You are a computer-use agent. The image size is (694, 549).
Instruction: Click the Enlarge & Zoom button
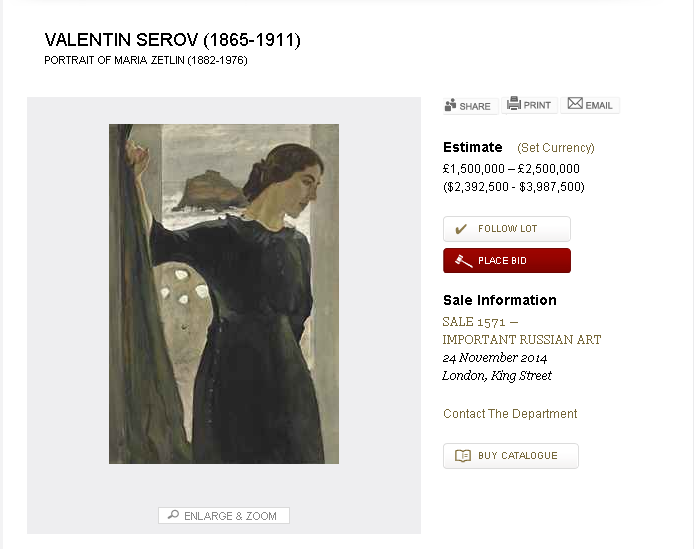click(x=224, y=515)
